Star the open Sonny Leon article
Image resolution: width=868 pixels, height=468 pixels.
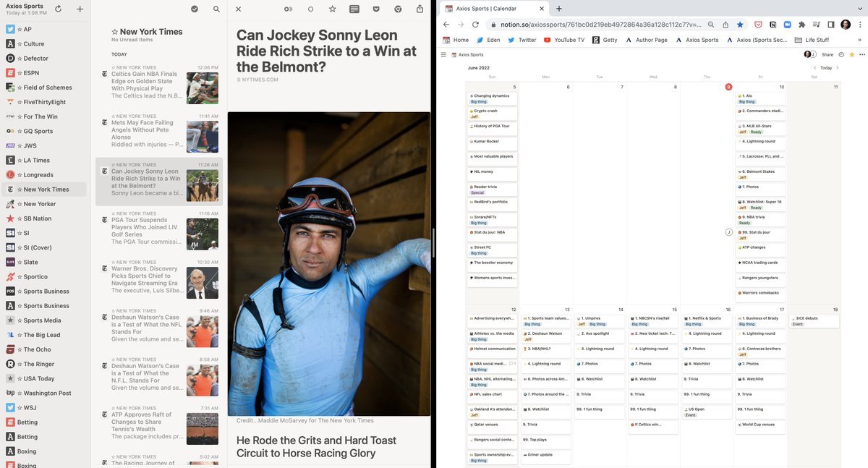point(333,9)
